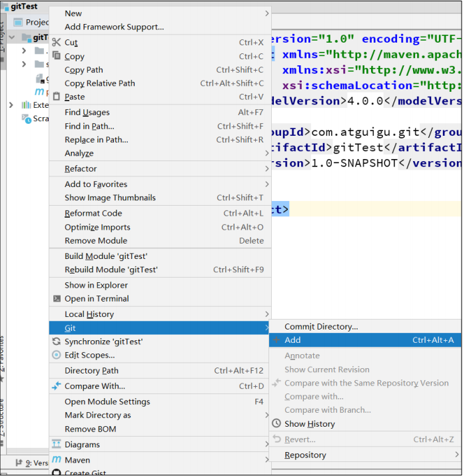The height and width of the screenshot is (476, 463).
Task: Click the Edit Scopes circle icon
Action: (x=57, y=355)
